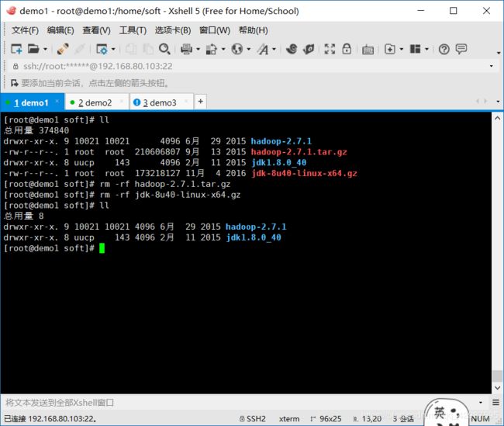
Task: Click the SSH2 status bar entry
Action: click(x=253, y=419)
